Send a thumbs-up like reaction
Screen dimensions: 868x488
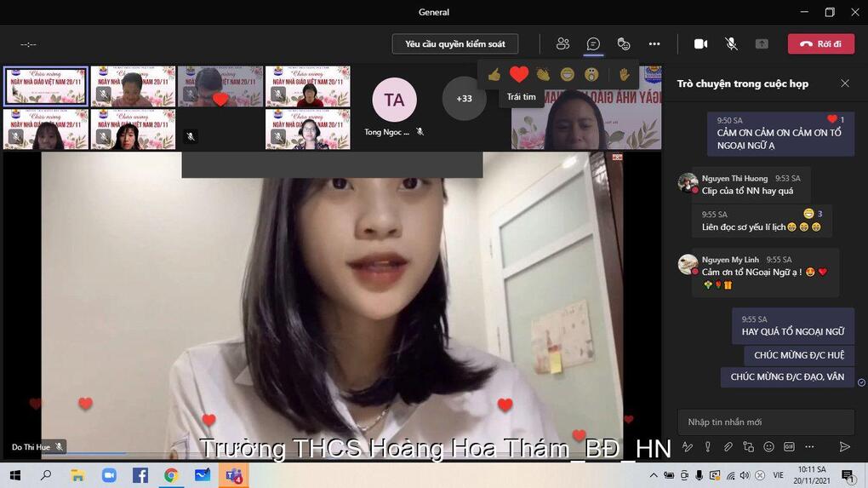point(494,74)
